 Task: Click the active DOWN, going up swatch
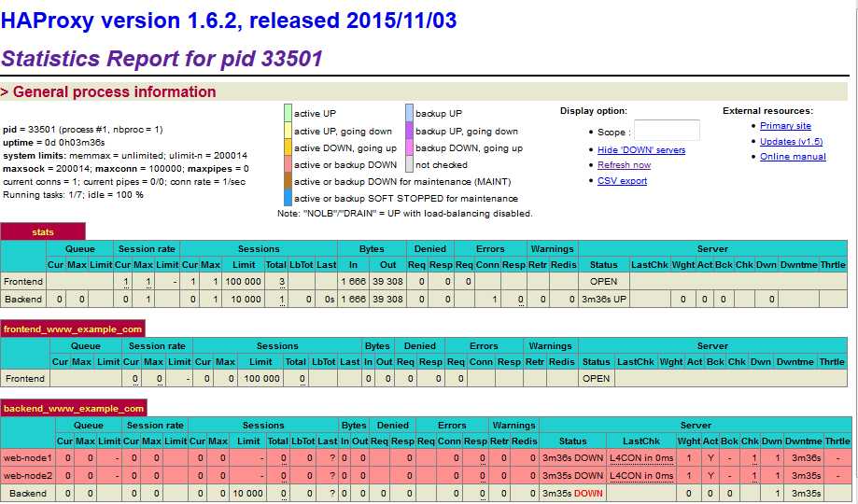tap(288, 147)
